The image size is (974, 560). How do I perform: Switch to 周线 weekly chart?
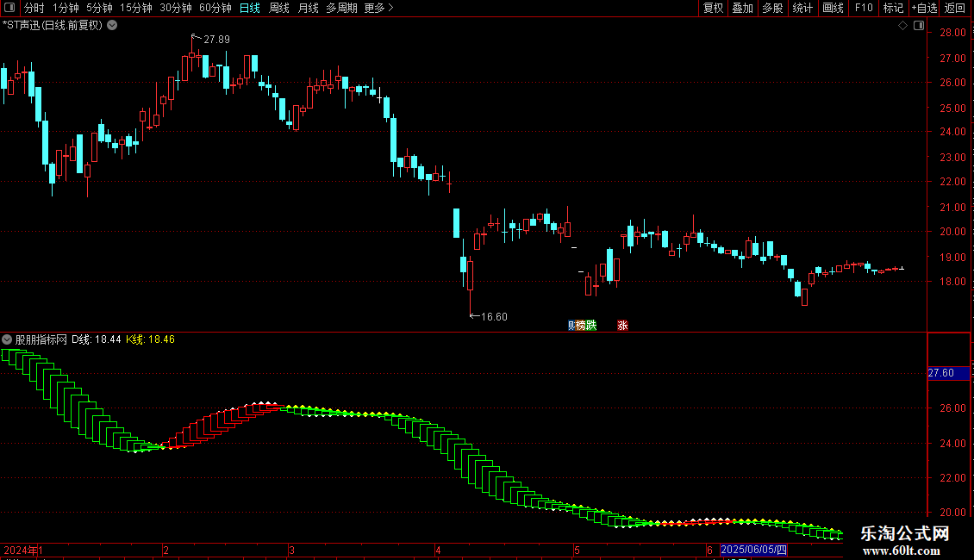tap(279, 8)
